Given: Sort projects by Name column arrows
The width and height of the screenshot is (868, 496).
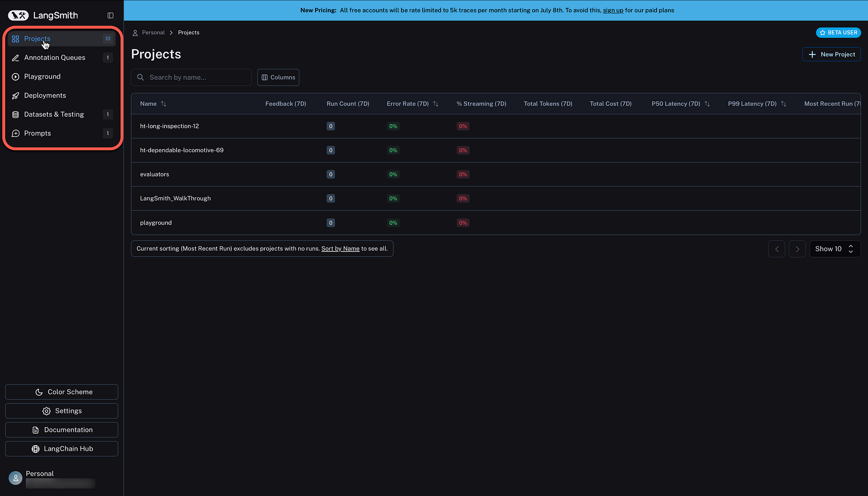Looking at the screenshot, I should [x=164, y=104].
